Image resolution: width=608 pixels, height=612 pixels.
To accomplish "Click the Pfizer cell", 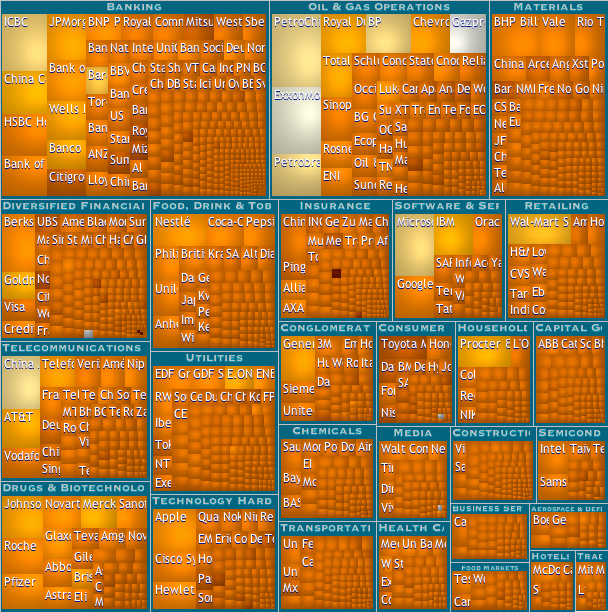I will point(20,581).
